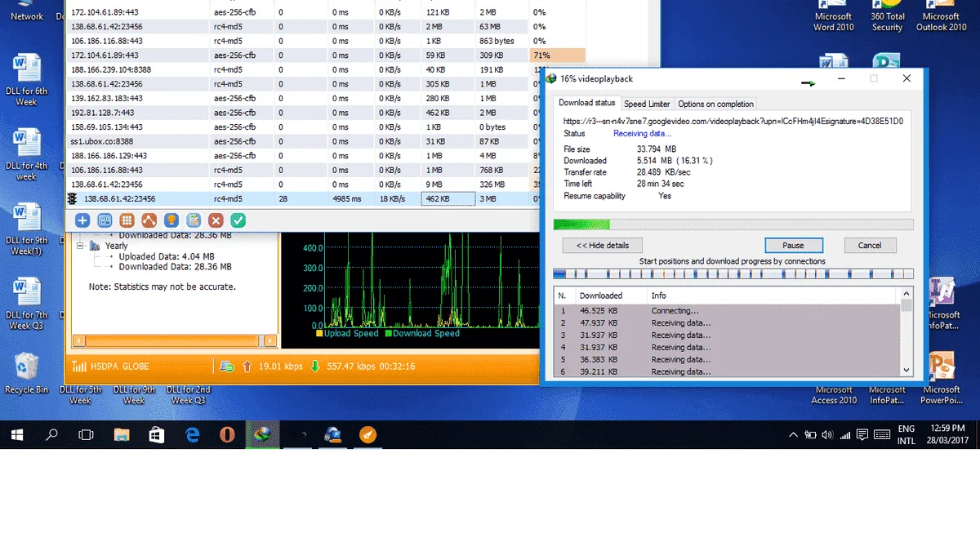Click the Hide details button
The image size is (980, 551).
603,245
